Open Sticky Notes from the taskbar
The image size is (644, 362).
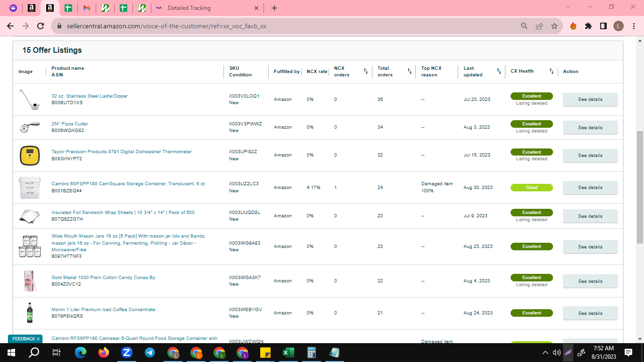tap(265, 352)
